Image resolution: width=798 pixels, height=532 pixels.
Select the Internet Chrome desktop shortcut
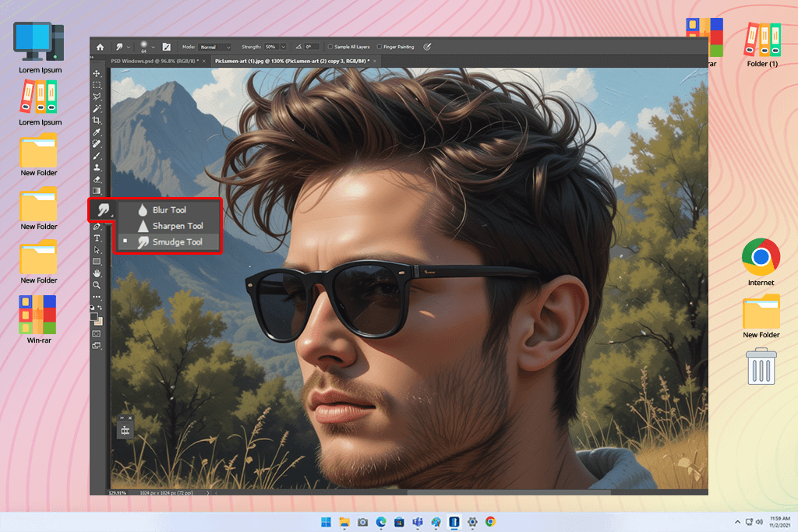coord(761,262)
